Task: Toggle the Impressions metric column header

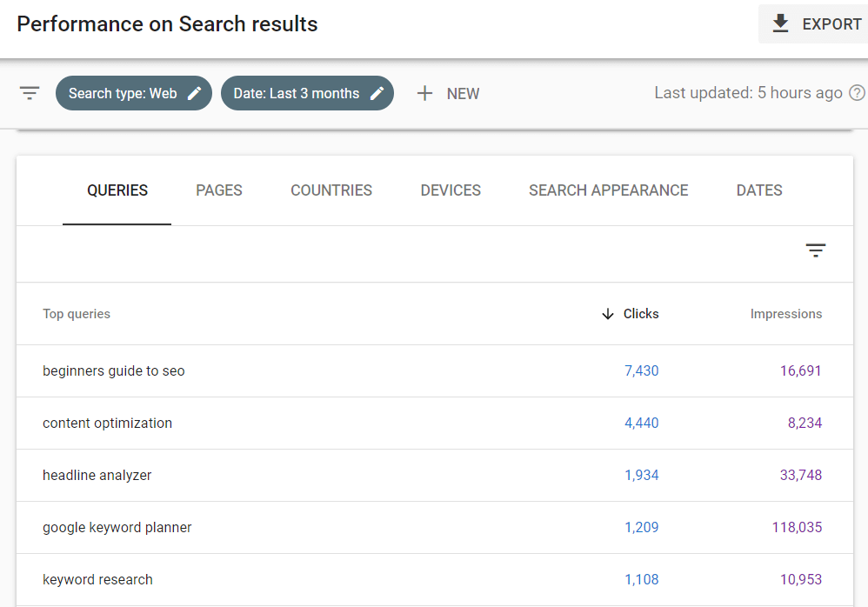Action: [785, 314]
